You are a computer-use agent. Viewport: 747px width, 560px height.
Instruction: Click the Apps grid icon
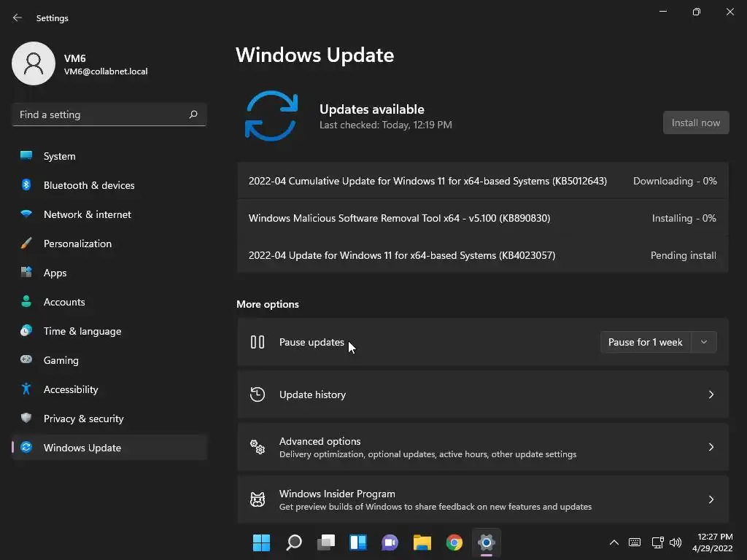click(26, 272)
